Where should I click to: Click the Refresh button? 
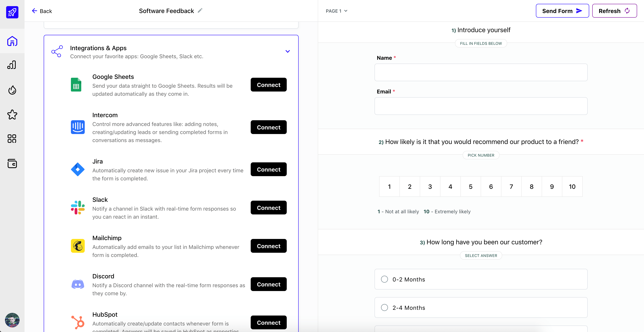point(614,11)
